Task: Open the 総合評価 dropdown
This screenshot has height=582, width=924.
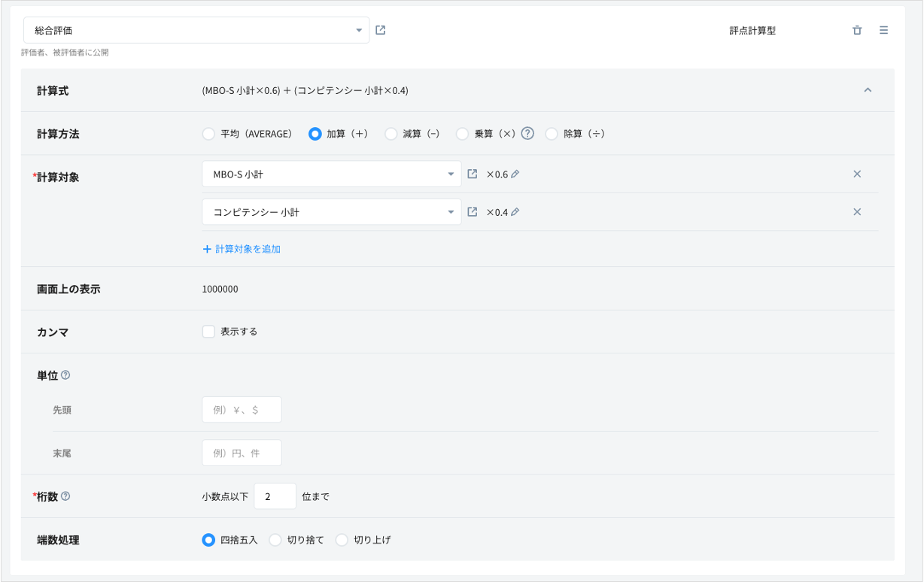Action: click(196, 30)
